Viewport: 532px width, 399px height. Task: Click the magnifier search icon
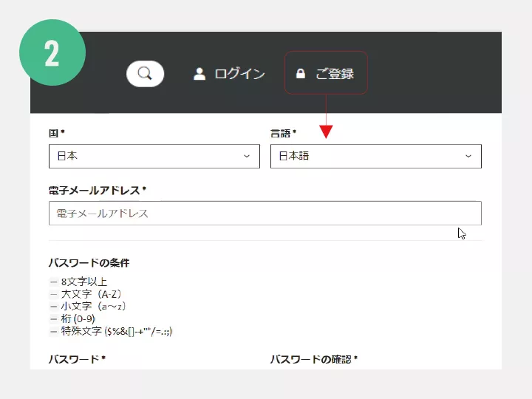coord(145,73)
